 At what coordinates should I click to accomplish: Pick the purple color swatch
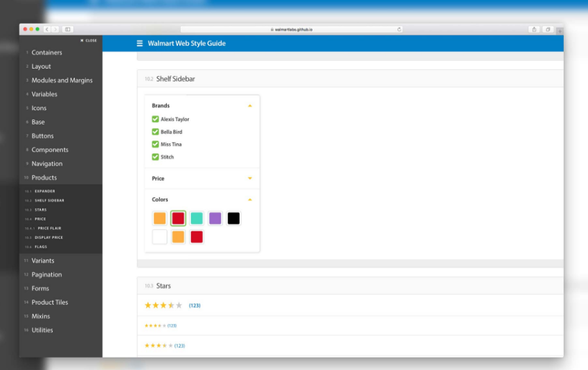(215, 218)
